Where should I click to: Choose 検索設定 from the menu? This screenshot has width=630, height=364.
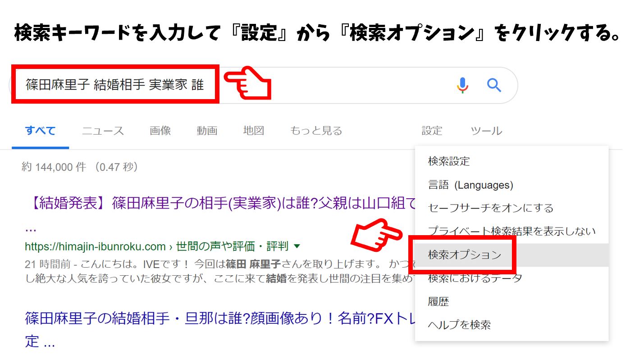[449, 161]
